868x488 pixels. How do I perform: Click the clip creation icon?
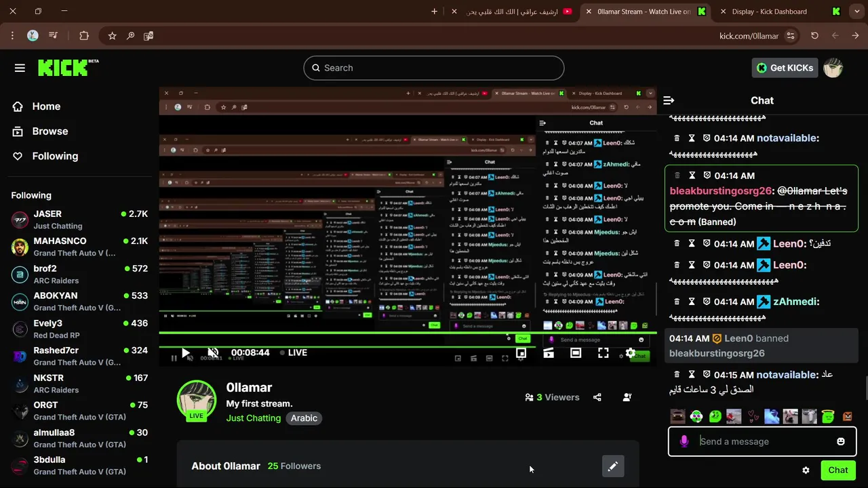coord(549,353)
